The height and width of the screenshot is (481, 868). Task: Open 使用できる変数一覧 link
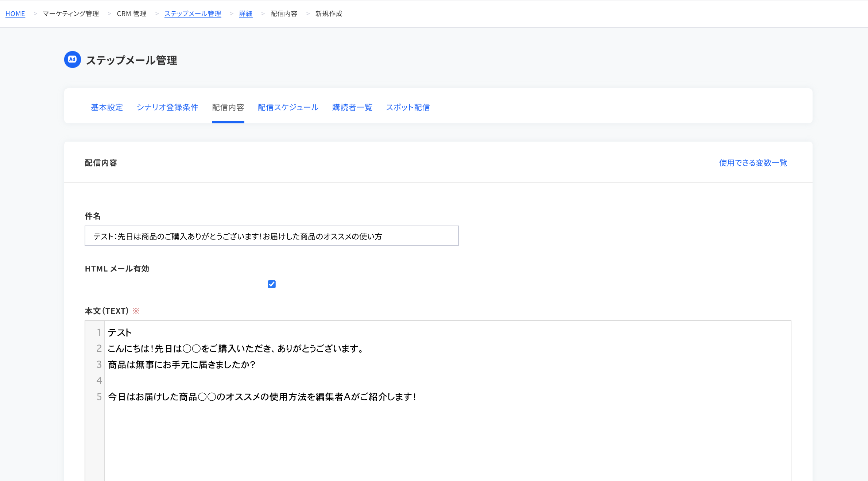click(753, 163)
